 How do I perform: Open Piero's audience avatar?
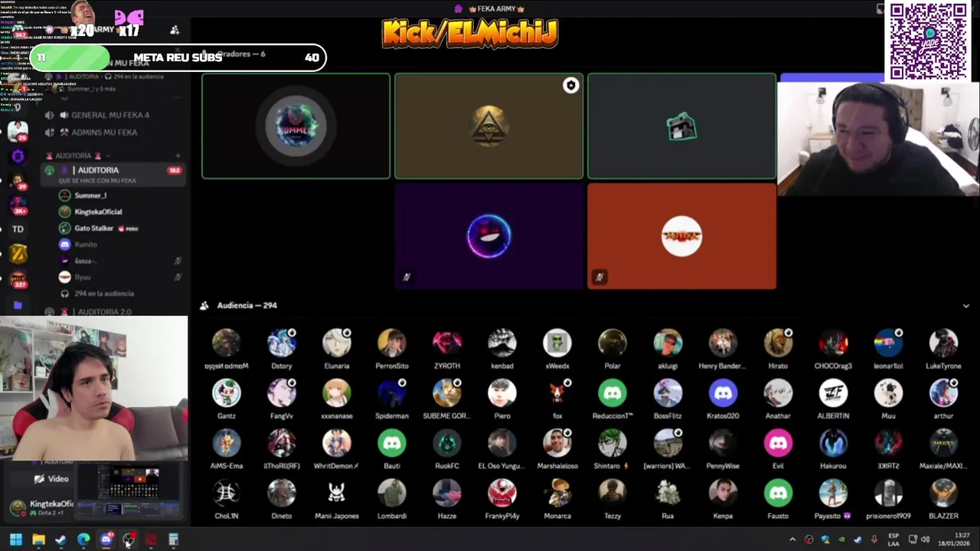(502, 393)
